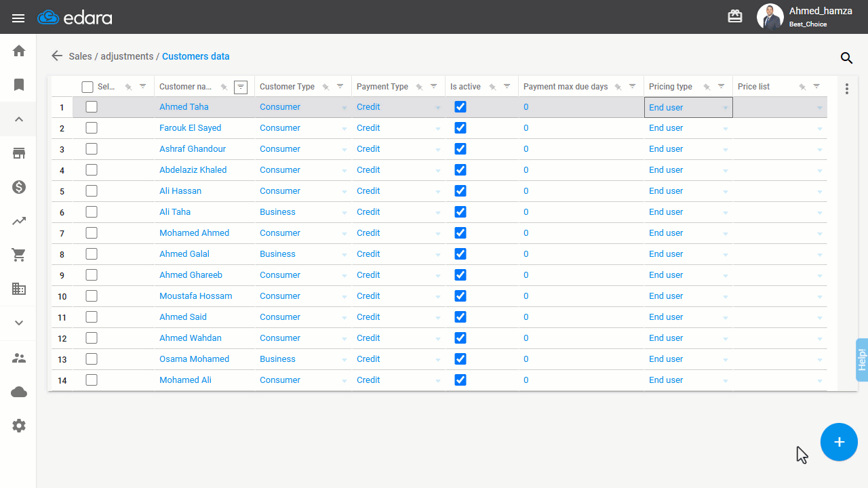Open customer Osama Mohamed
868x488 pixels.
(194, 359)
